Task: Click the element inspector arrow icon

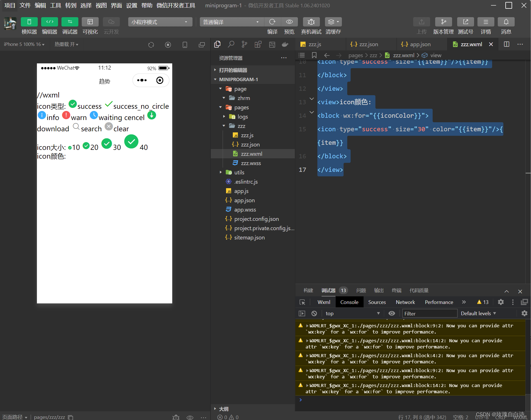Action: pos(302,302)
